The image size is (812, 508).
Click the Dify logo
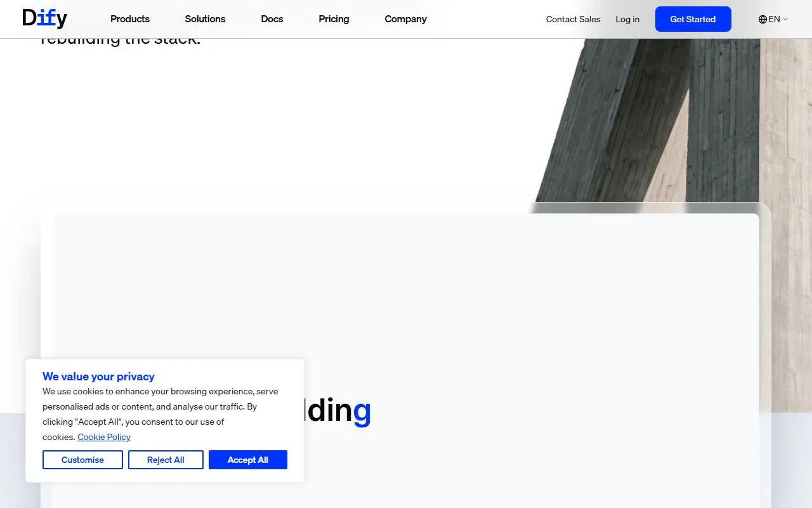[44, 18]
